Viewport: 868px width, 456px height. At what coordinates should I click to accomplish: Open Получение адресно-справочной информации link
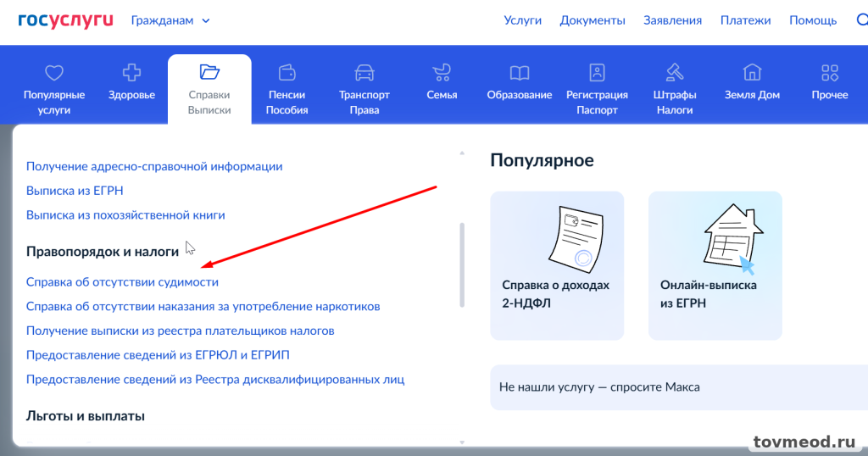[x=154, y=167]
